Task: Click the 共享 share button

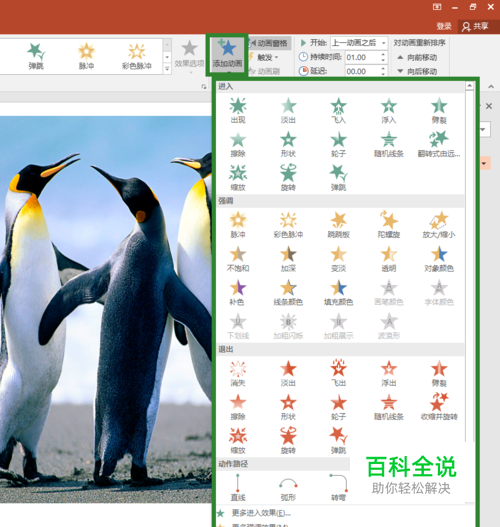Action: point(475,26)
